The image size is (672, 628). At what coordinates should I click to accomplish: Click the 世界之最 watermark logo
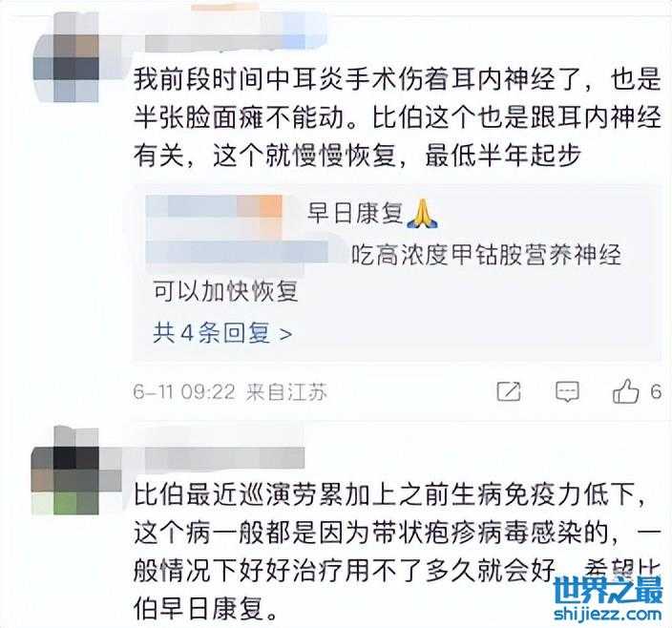(608, 590)
